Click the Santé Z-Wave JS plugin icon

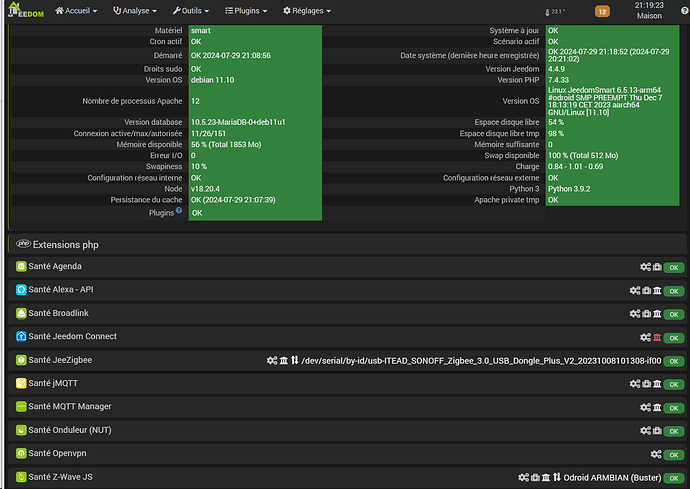tap(21, 477)
